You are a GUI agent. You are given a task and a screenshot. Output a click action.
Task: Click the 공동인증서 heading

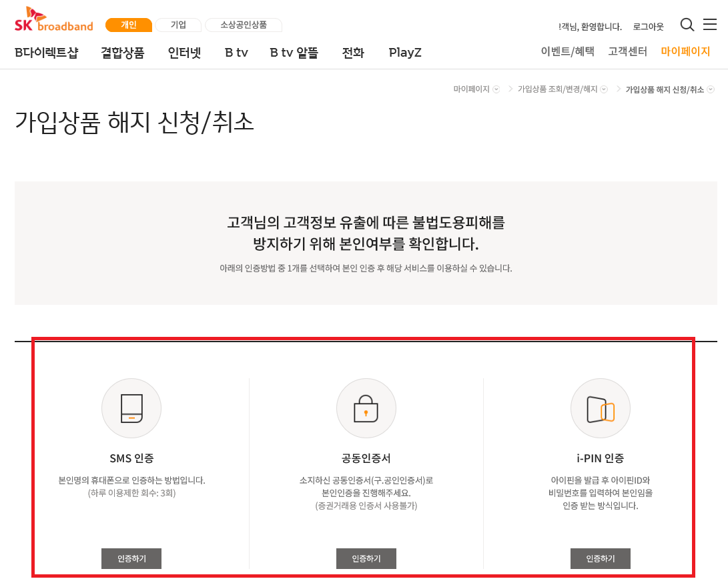(366, 458)
